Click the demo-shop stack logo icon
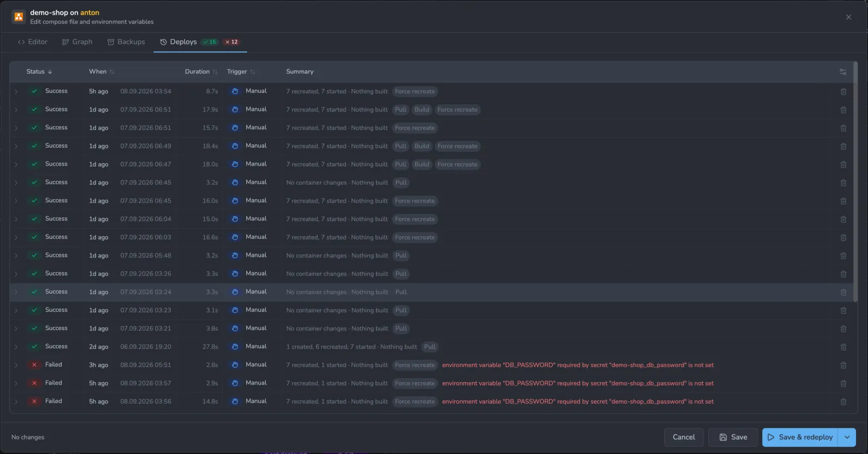The image size is (868, 454). pos(18,17)
